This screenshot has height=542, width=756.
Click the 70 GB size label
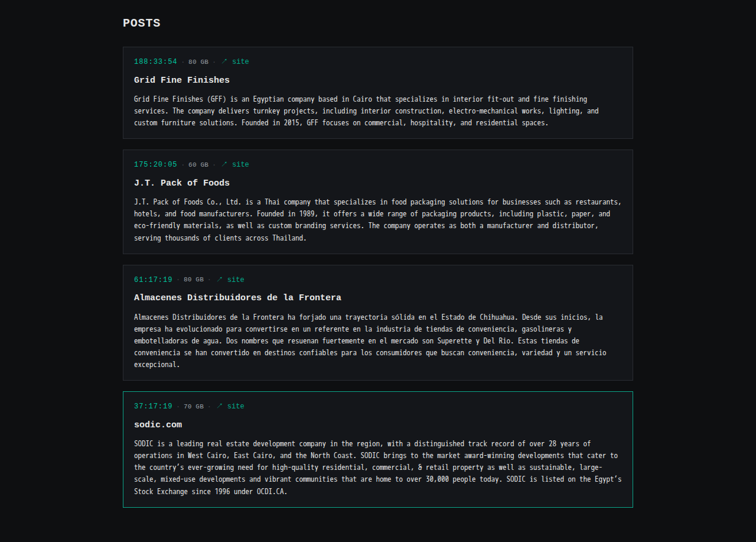[194, 407]
